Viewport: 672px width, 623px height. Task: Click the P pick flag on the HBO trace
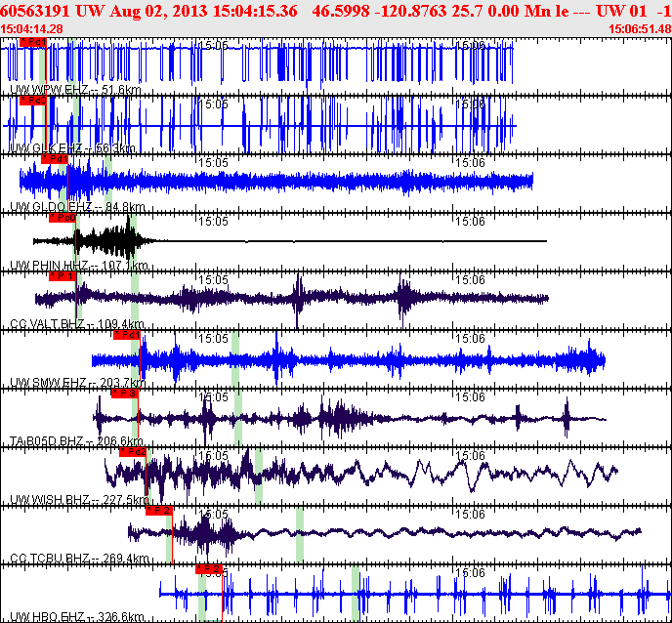click(x=209, y=568)
